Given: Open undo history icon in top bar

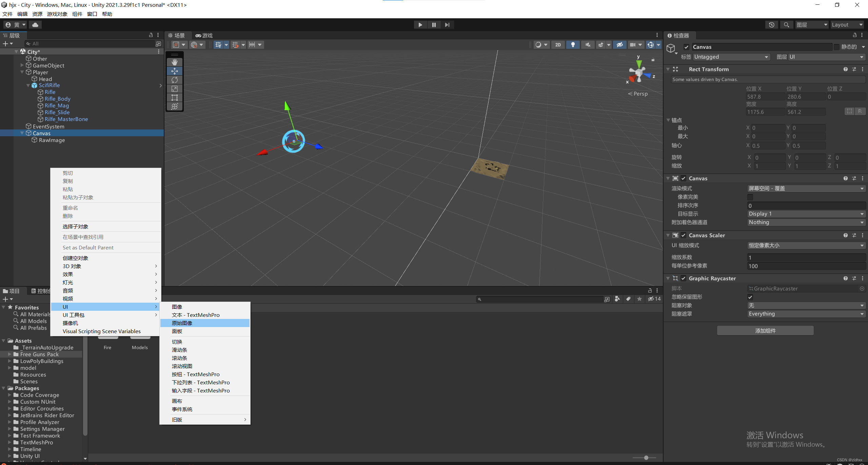Looking at the screenshot, I should 771,25.
